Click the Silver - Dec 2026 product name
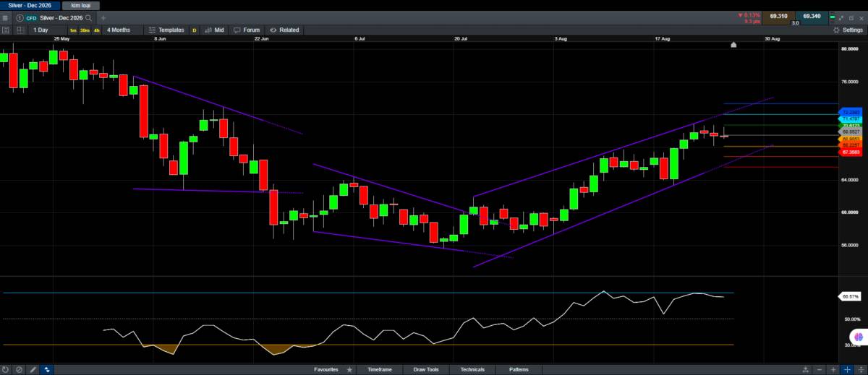 61,17
